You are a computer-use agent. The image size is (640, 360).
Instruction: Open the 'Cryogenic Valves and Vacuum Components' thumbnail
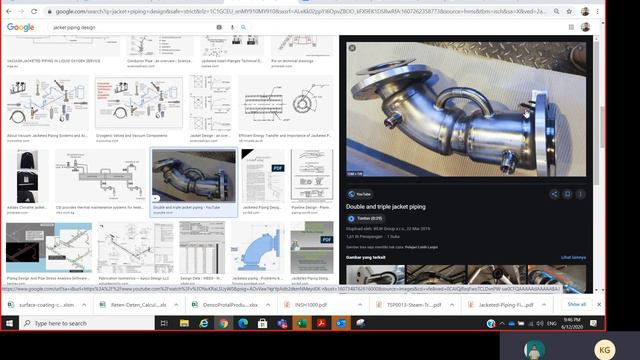(139, 103)
